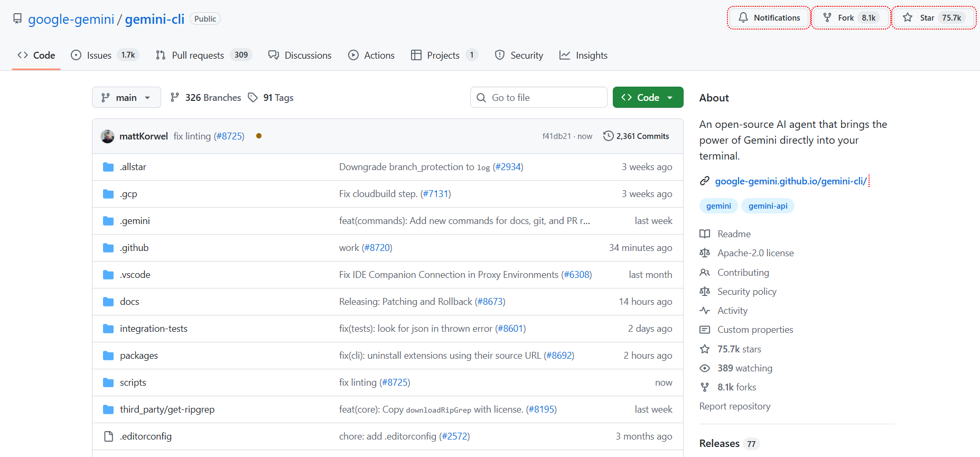
Task: View the 91 Tags list
Action: [271, 98]
